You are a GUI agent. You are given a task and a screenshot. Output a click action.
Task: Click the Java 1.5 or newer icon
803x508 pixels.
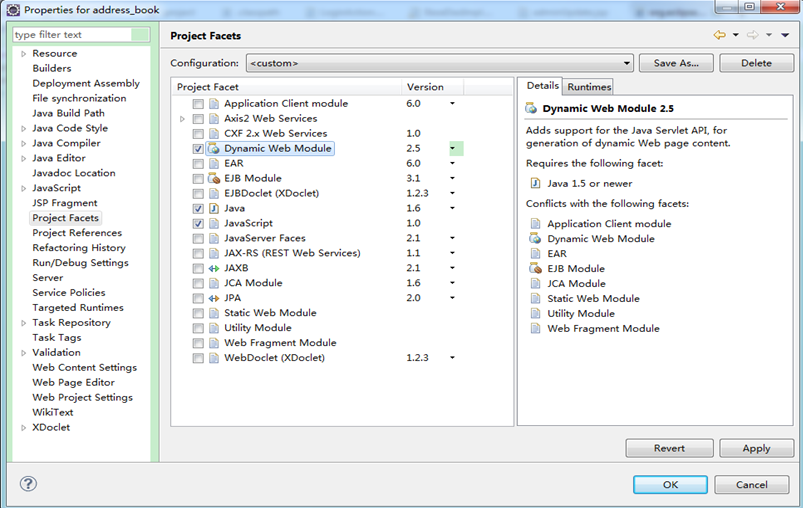[535, 183]
